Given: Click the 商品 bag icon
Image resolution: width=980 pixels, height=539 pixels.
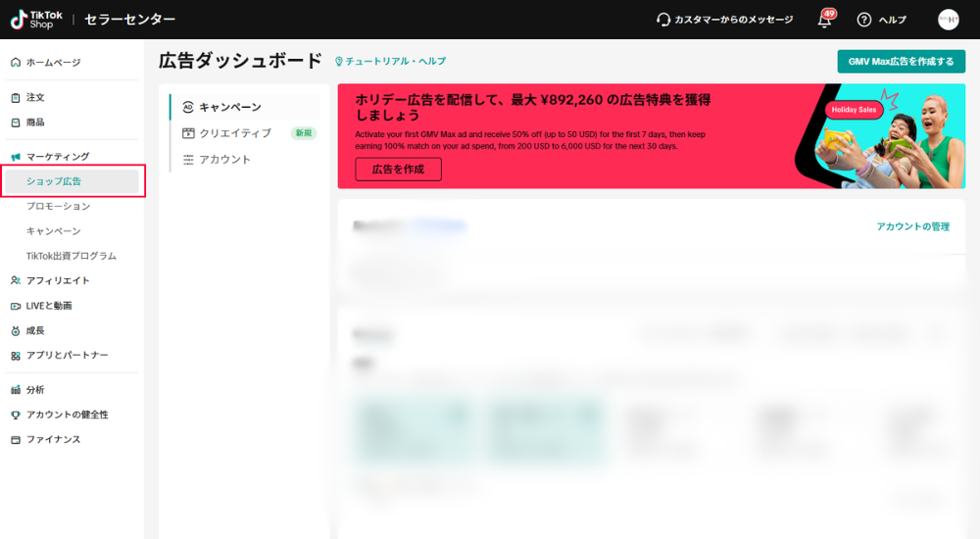Looking at the screenshot, I should pos(16,122).
